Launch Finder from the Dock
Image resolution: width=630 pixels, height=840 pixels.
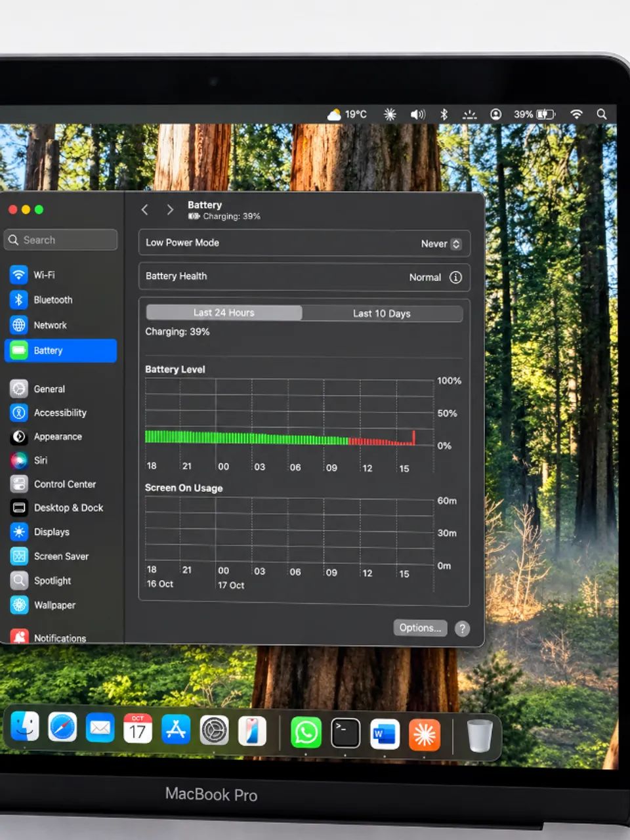pyautogui.click(x=25, y=728)
